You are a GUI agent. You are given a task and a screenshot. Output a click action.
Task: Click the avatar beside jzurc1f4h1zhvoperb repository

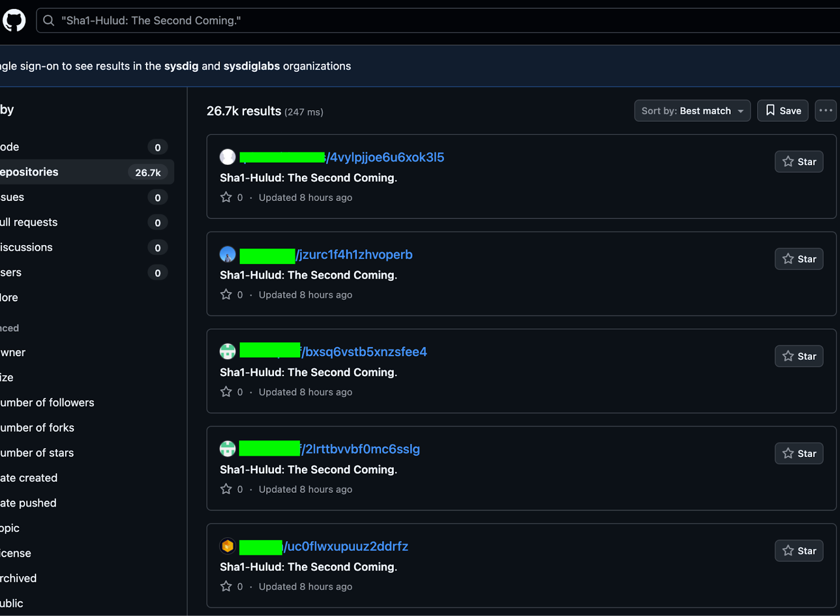coord(227,254)
